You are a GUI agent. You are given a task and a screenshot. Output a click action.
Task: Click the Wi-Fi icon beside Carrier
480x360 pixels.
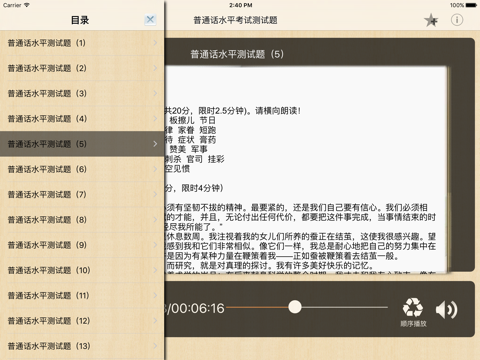27,5
